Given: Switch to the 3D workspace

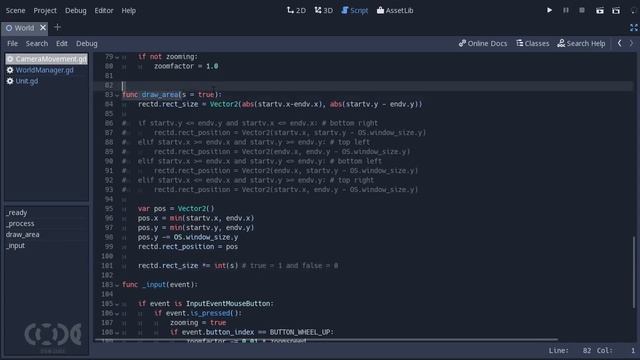Looking at the screenshot, I should (324, 10).
